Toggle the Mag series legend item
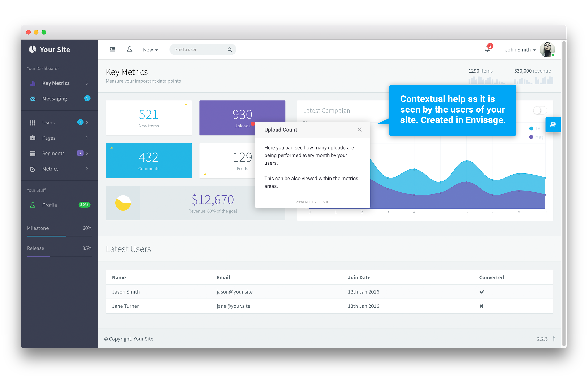 (536, 137)
